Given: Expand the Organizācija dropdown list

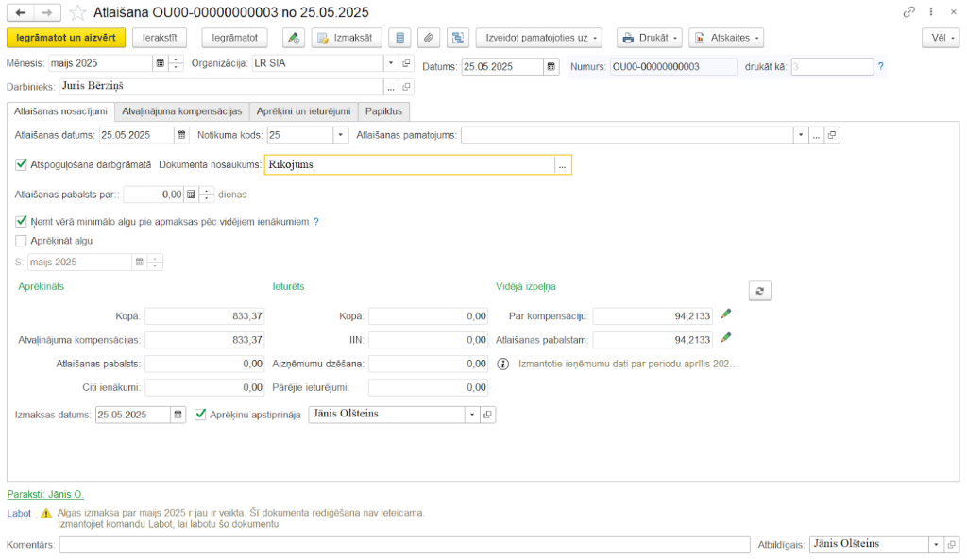Looking at the screenshot, I should tap(391, 63).
